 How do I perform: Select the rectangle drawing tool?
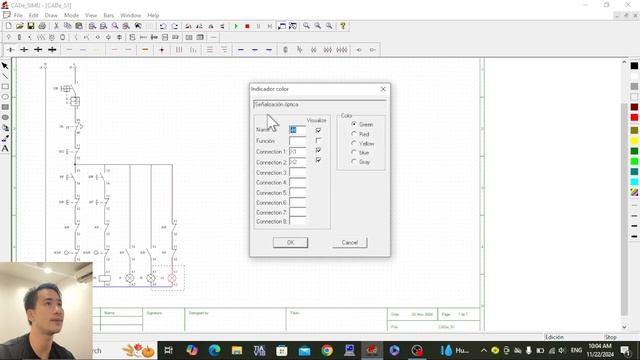click(5, 87)
